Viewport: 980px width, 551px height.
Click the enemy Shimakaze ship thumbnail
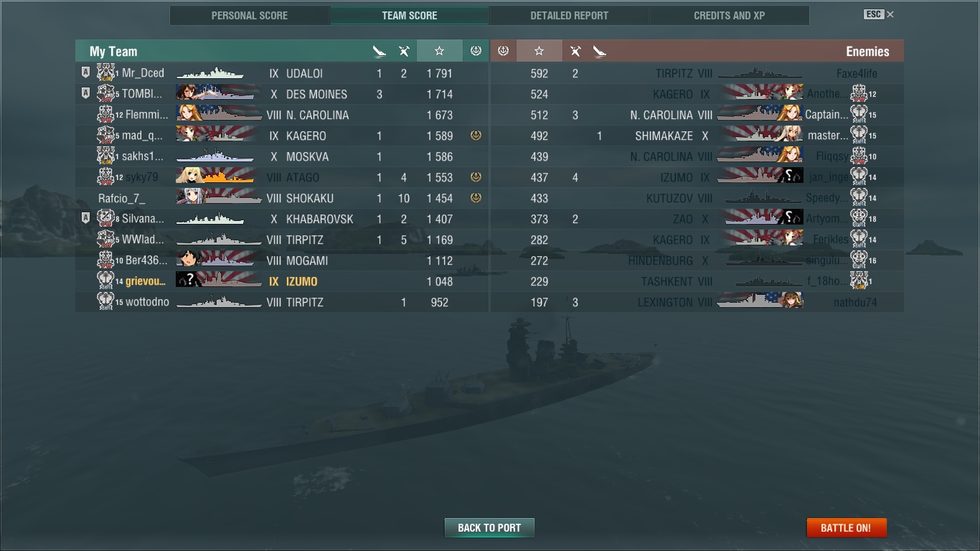click(x=761, y=136)
